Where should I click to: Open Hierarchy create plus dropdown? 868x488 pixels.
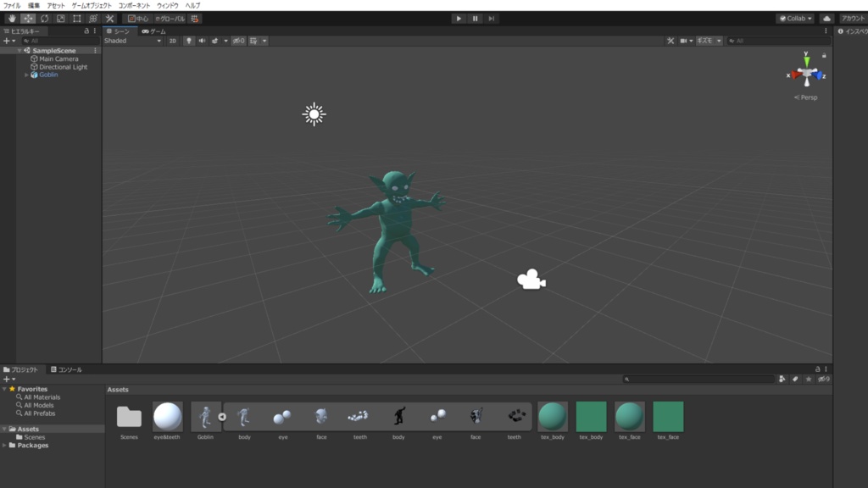point(9,41)
